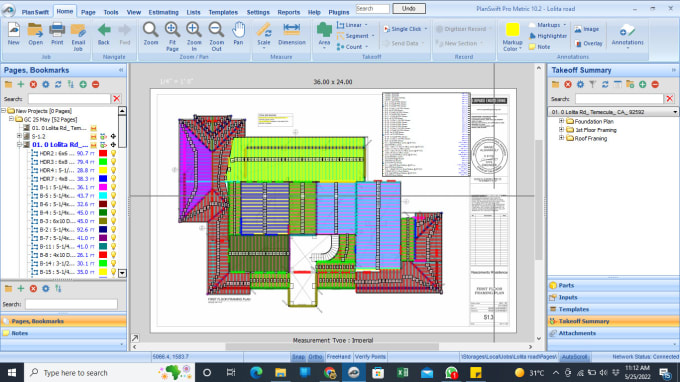Open the Email Job tool
Viewport: 680px width, 382px height.
coord(78,36)
